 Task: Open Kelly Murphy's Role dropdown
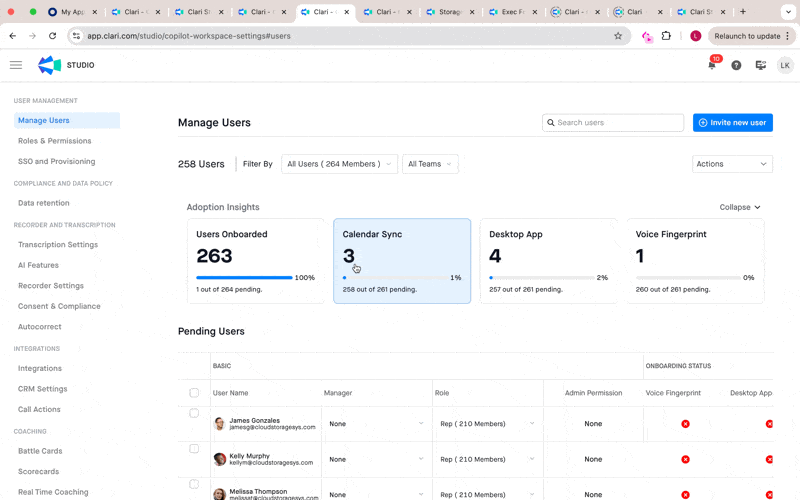(487, 459)
